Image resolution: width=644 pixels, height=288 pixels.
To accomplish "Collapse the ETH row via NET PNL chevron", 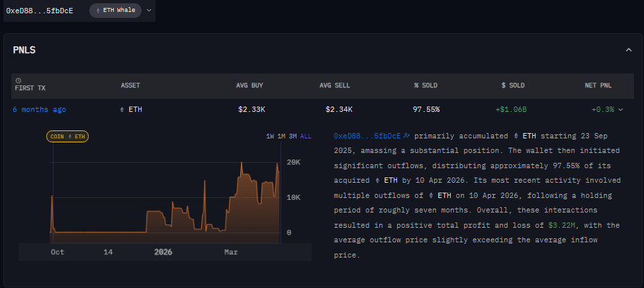I will [x=621, y=109].
